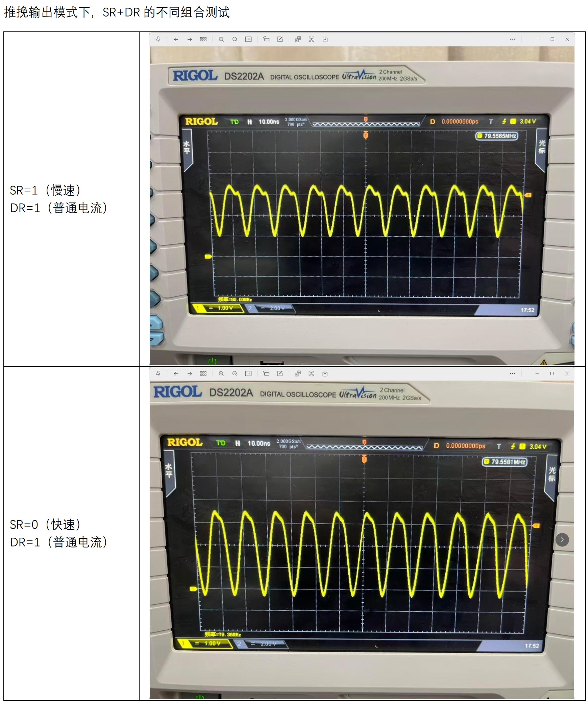Screen dimensions: 588x703
Task: Open thumbnail grid in SR=1 row viewer
Action: pyautogui.click(x=203, y=39)
